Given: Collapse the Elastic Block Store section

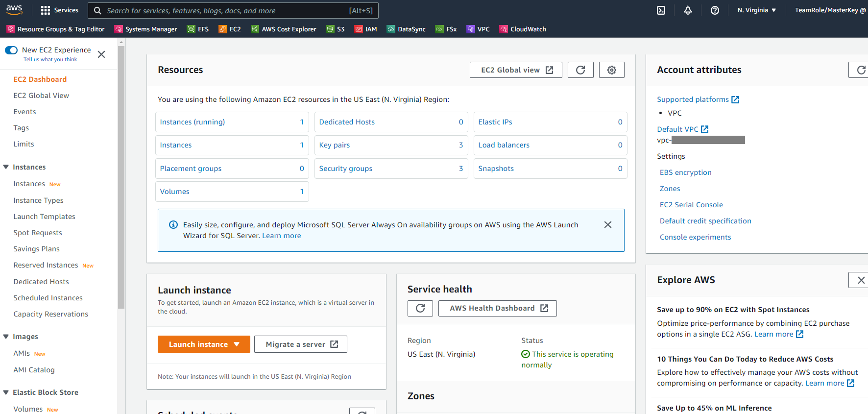Looking at the screenshot, I should click(6, 392).
